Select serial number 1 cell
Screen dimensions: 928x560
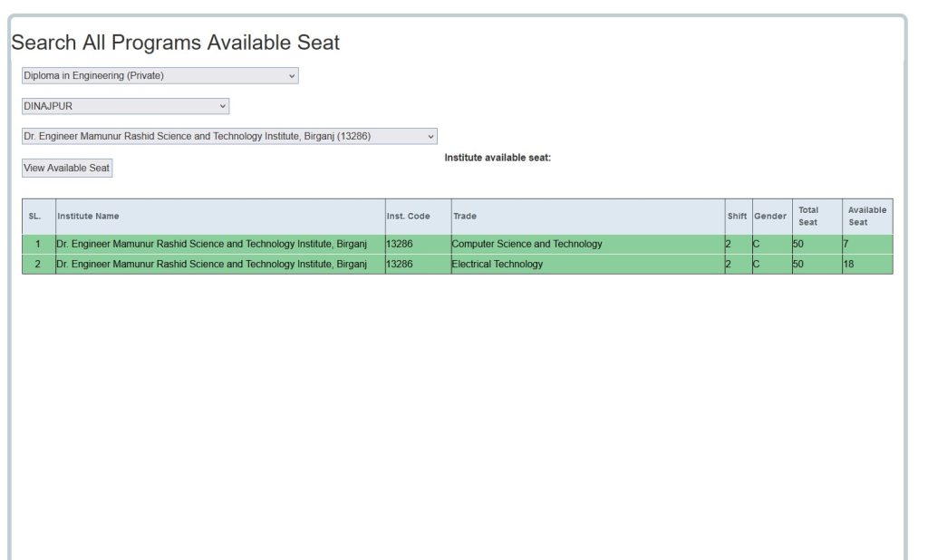point(38,244)
